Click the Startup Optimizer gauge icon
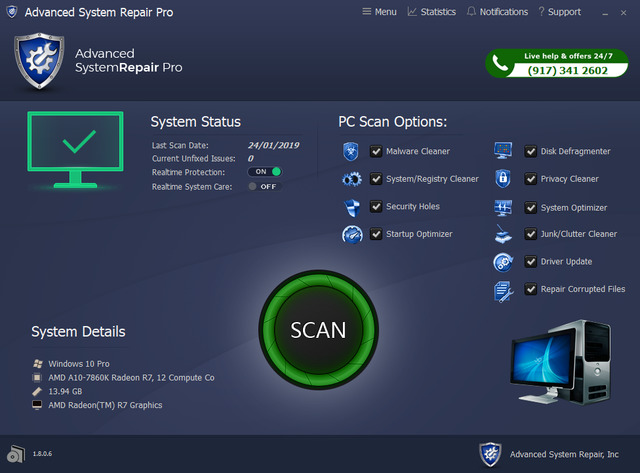The width and height of the screenshot is (640, 473). pos(351,235)
